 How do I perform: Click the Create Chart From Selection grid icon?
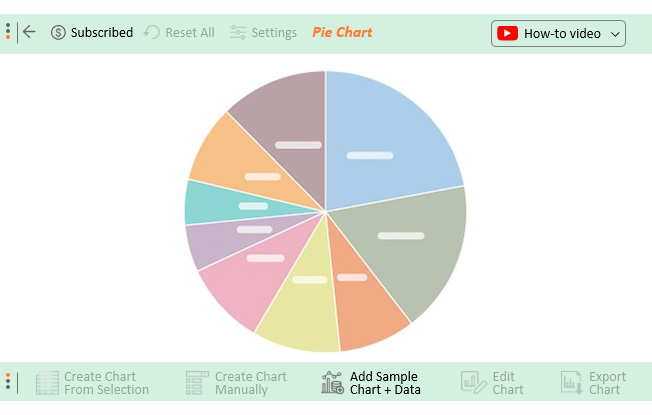47,383
